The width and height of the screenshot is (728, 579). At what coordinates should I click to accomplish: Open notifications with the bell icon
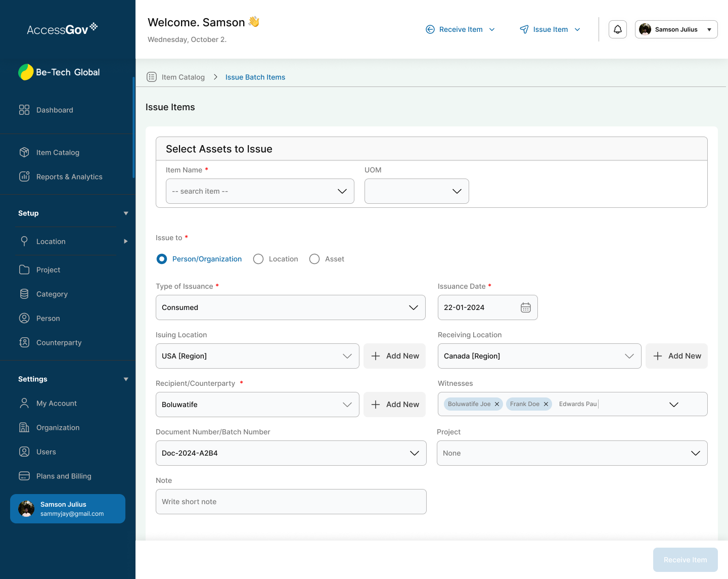[x=618, y=29]
